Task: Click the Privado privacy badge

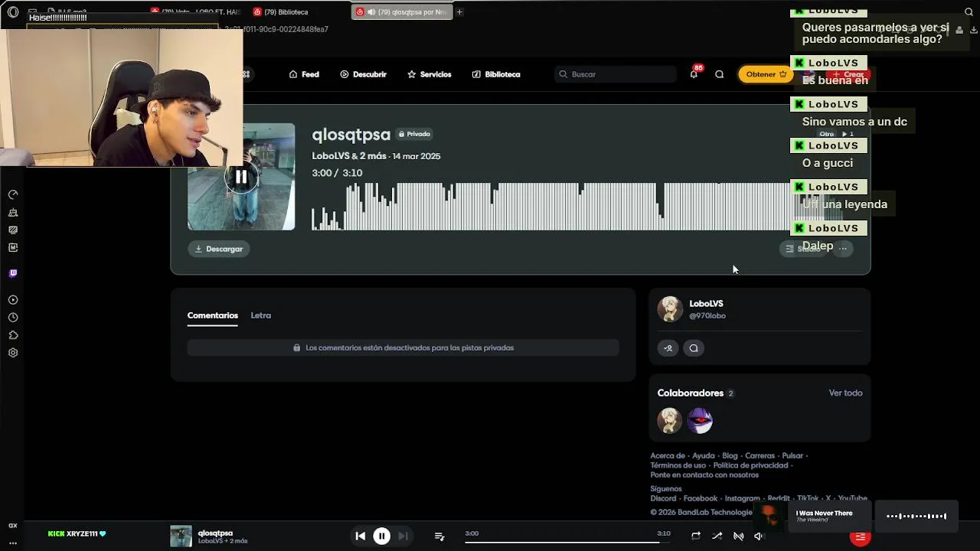Action: pos(414,134)
